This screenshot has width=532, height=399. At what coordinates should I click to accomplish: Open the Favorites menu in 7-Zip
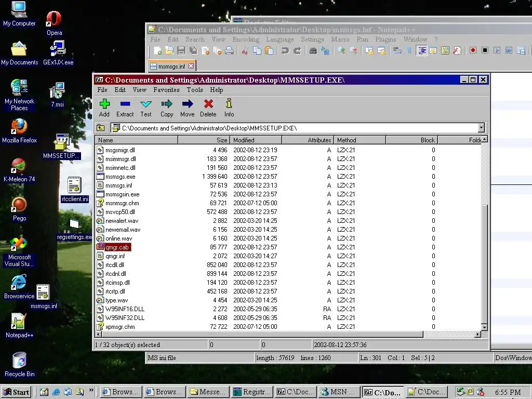click(x=166, y=89)
